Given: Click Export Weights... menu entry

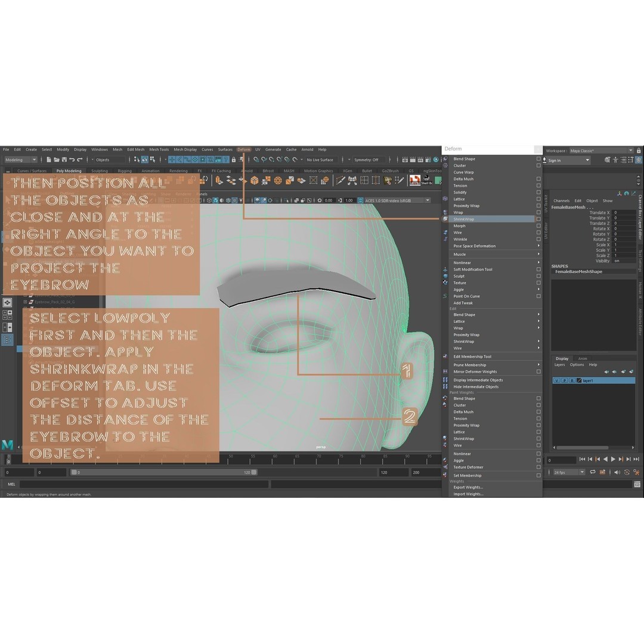Looking at the screenshot, I should click(x=468, y=487).
